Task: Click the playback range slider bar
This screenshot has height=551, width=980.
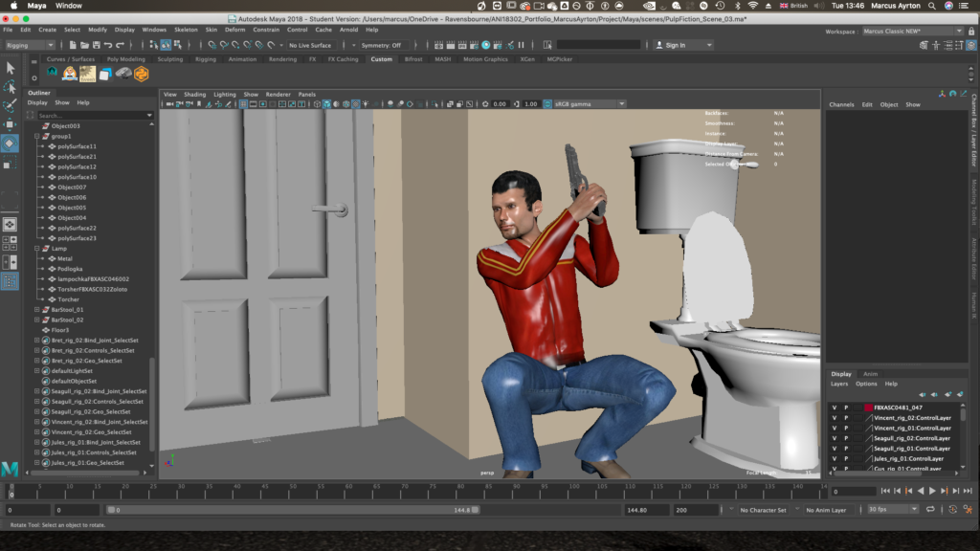Action: click(293, 510)
